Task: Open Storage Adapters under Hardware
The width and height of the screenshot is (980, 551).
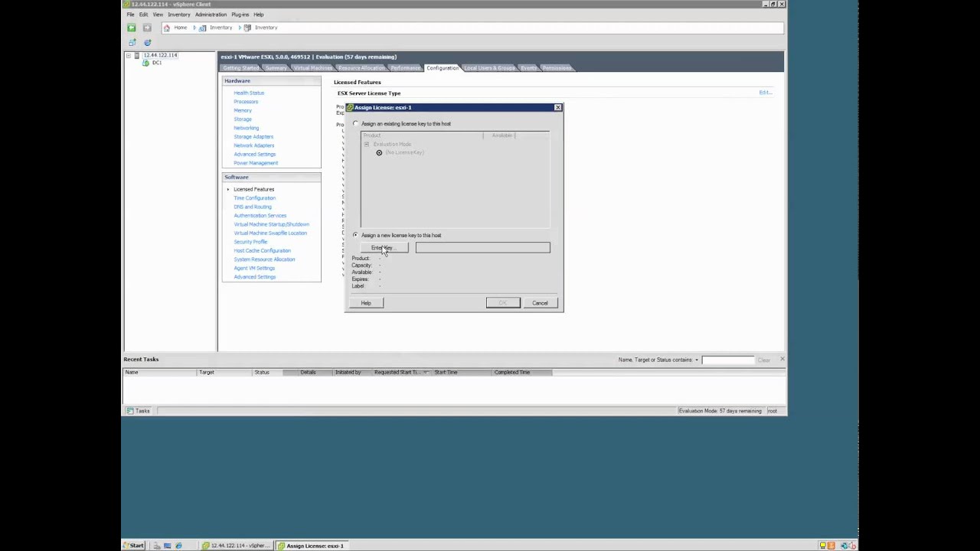Action: pos(253,137)
